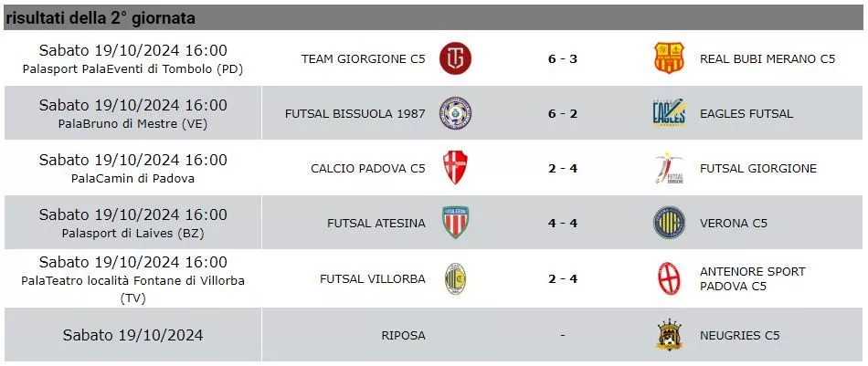The image size is (868, 366).
Task: Click the Verona C5 round crest
Action: [669, 223]
